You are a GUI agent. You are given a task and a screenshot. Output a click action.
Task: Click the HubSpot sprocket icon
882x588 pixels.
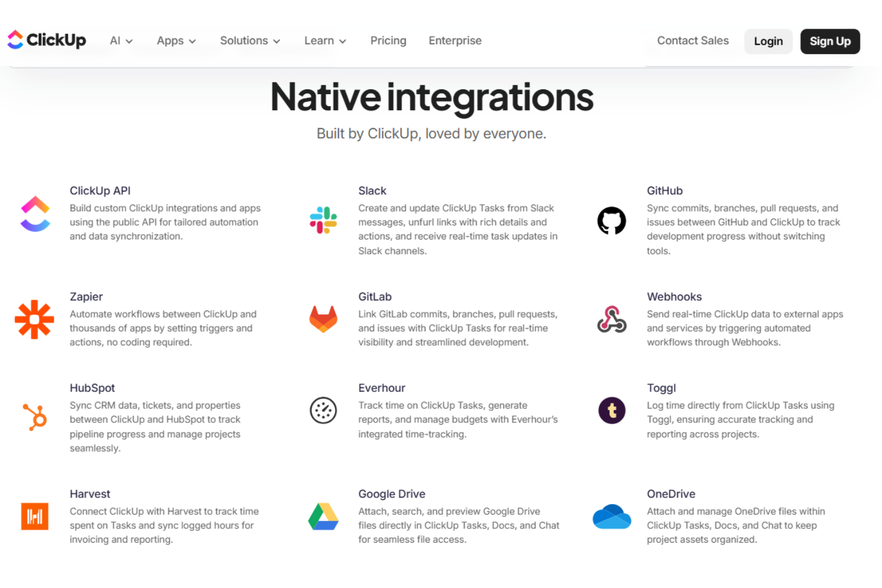(x=35, y=416)
